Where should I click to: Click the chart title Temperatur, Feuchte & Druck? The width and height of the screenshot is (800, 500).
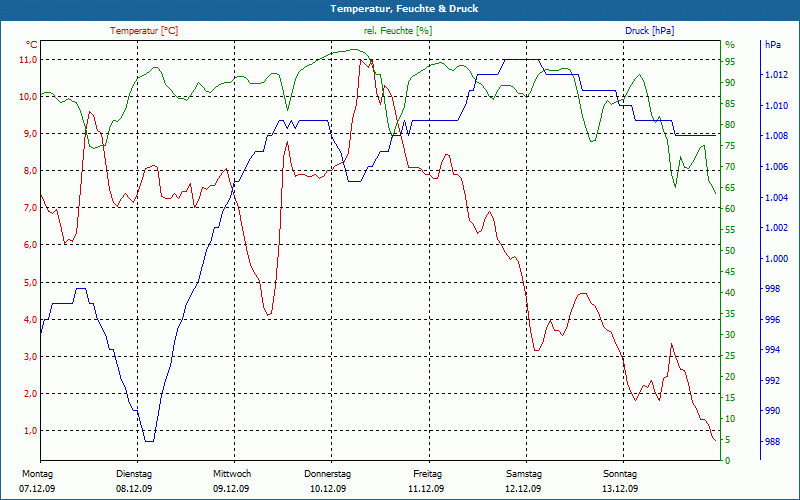pyautogui.click(x=404, y=9)
